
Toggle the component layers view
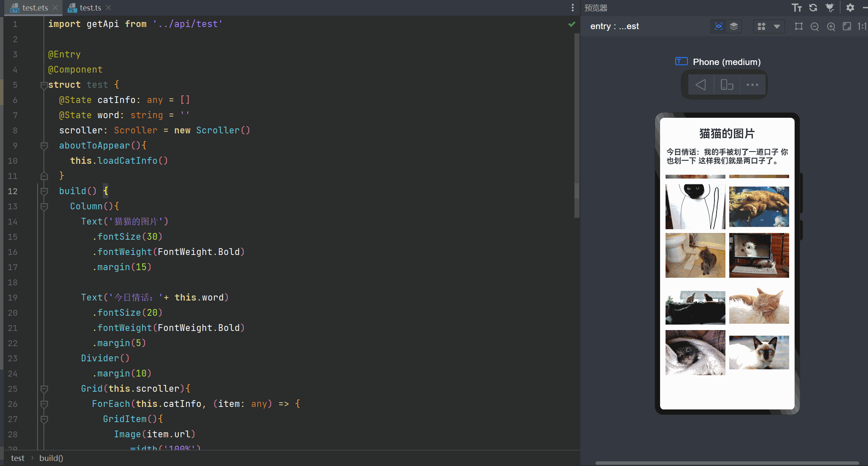(x=734, y=26)
